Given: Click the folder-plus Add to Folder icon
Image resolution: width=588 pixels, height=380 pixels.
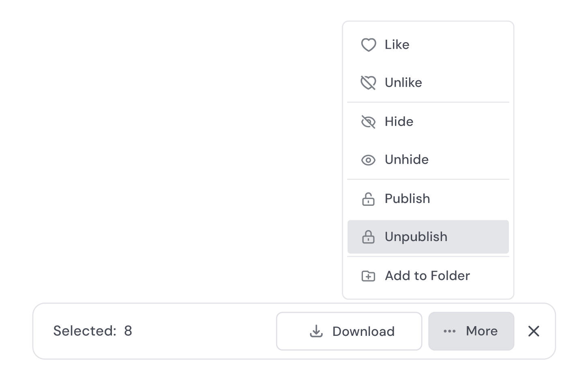Looking at the screenshot, I should point(368,276).
